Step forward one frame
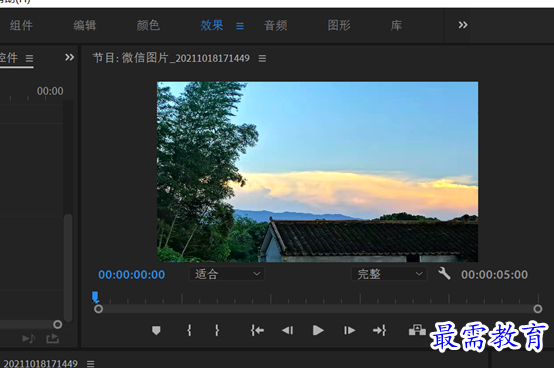 (349, 331)
